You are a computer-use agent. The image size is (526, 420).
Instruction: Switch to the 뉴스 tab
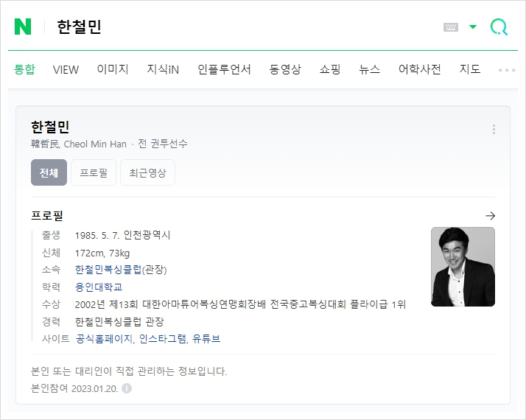(369, 69)
